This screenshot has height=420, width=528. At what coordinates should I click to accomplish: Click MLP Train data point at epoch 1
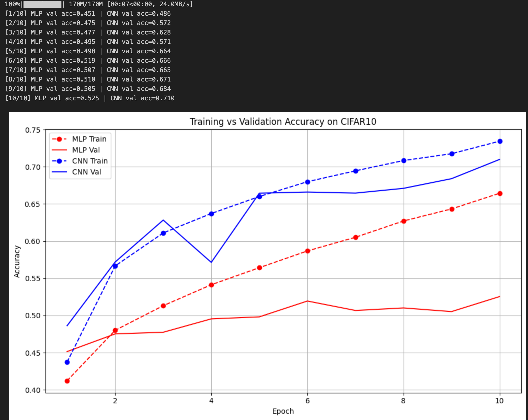[x=67, y=381]
